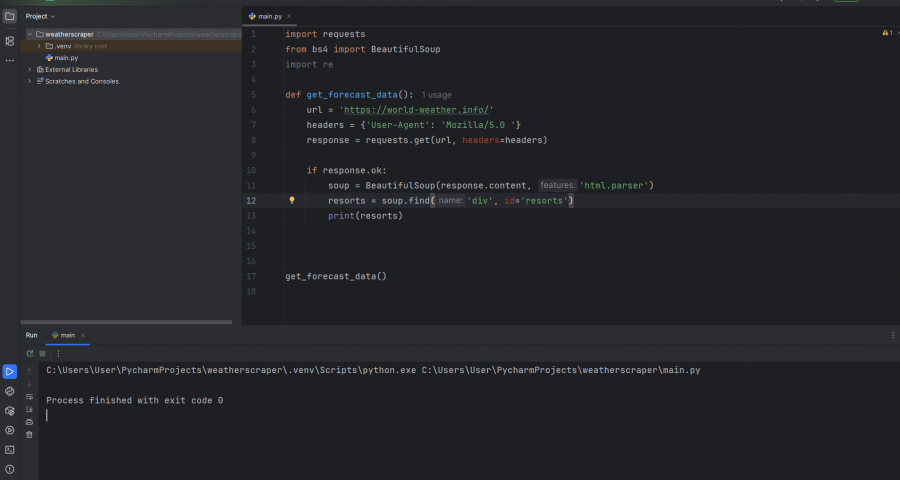Click the warning indicator in editor corner
Screen dimensions: 900x480
[x=887, y=33]
